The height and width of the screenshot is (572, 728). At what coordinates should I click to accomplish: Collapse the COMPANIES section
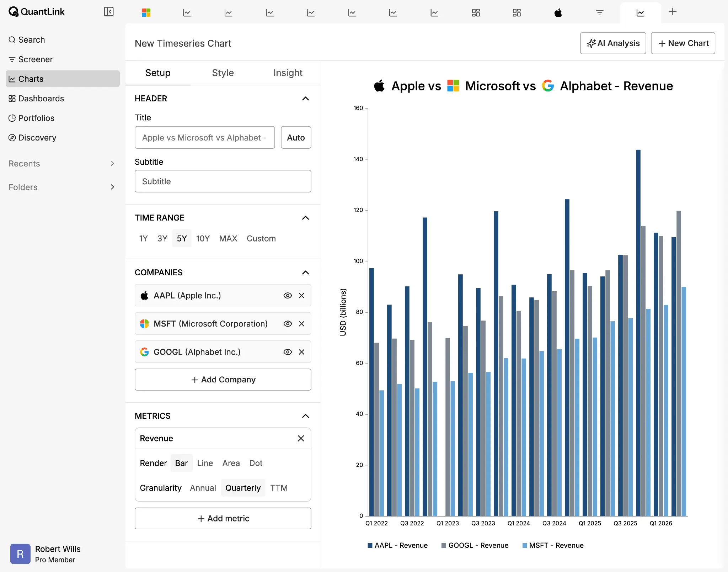[305, 272]
